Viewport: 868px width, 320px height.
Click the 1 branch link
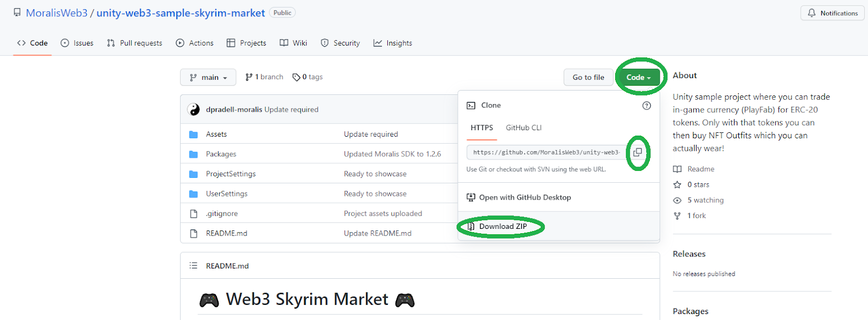264,77
